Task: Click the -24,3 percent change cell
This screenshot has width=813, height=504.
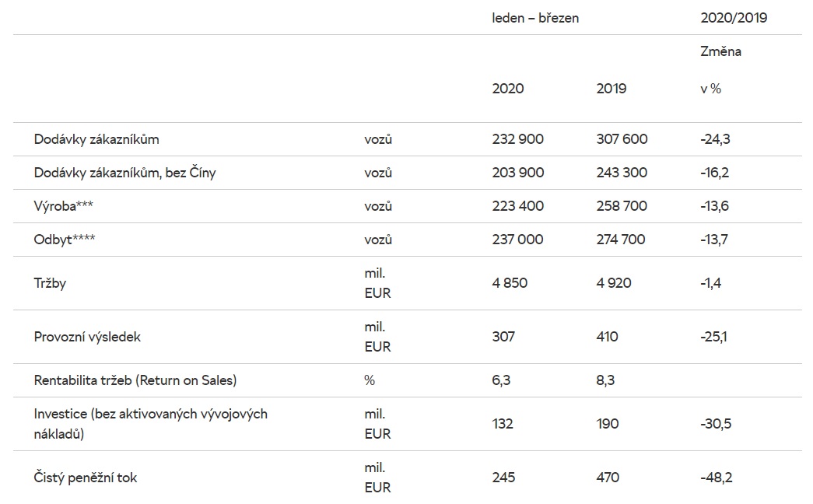Action: [714, 139]
